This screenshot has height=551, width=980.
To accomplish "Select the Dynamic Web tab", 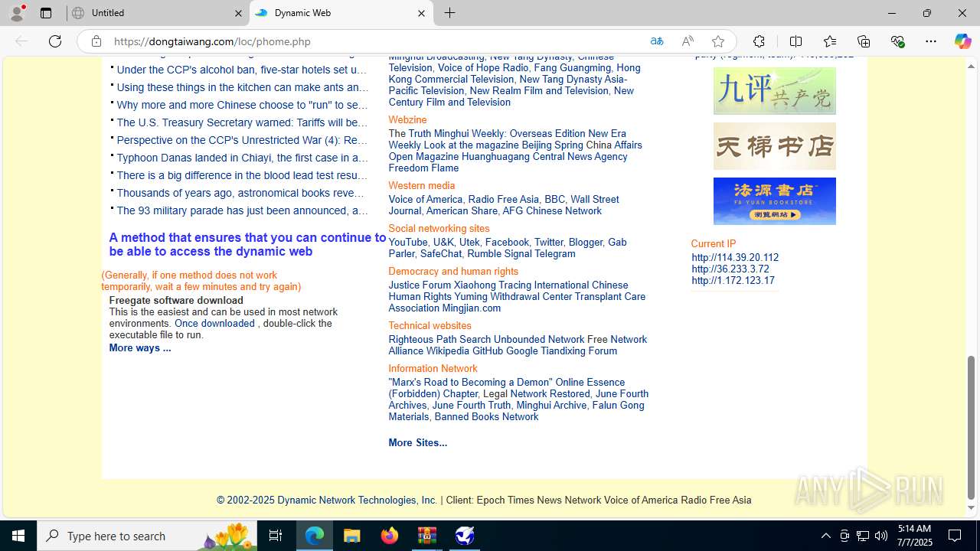I will (341, 13).
